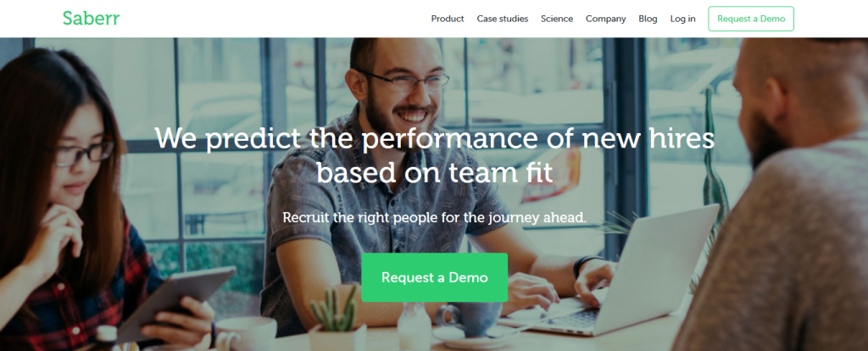Select Company in the top navigation

click(x=605, y=19)
